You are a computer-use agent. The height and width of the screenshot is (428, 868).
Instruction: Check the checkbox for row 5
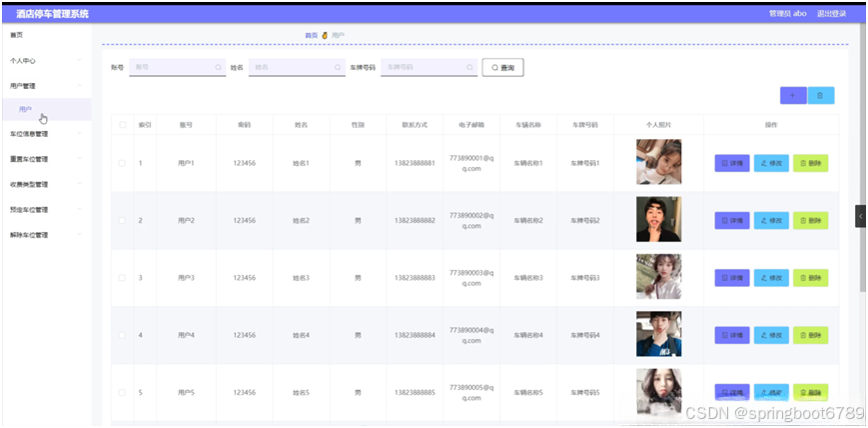tap(122, 392)
